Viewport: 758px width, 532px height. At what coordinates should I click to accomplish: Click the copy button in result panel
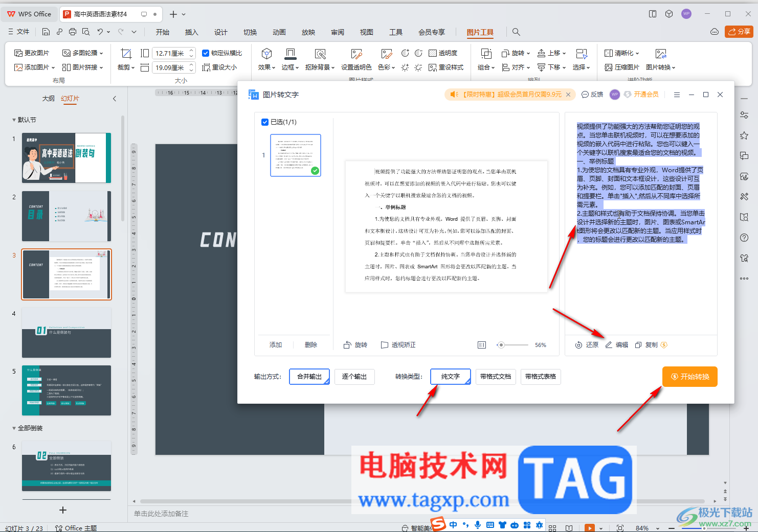coord(646,345)
